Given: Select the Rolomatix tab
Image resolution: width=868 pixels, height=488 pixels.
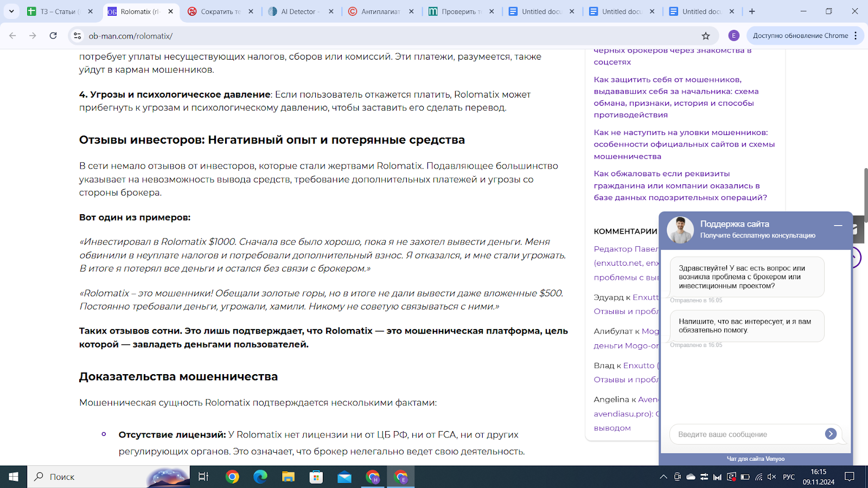Looking at the screenshot, I should point(141,11).
